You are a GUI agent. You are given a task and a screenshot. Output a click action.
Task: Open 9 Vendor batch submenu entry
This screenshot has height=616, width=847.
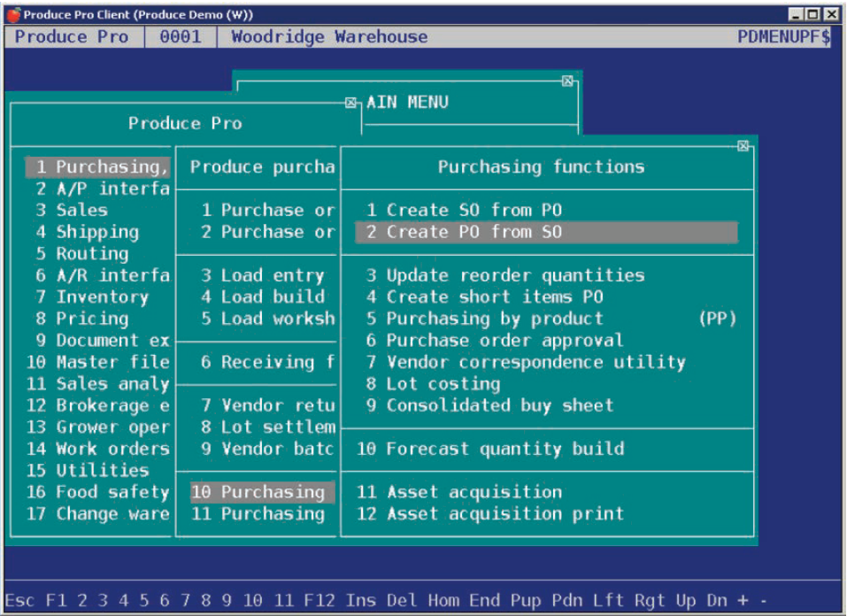pos(267,449)
